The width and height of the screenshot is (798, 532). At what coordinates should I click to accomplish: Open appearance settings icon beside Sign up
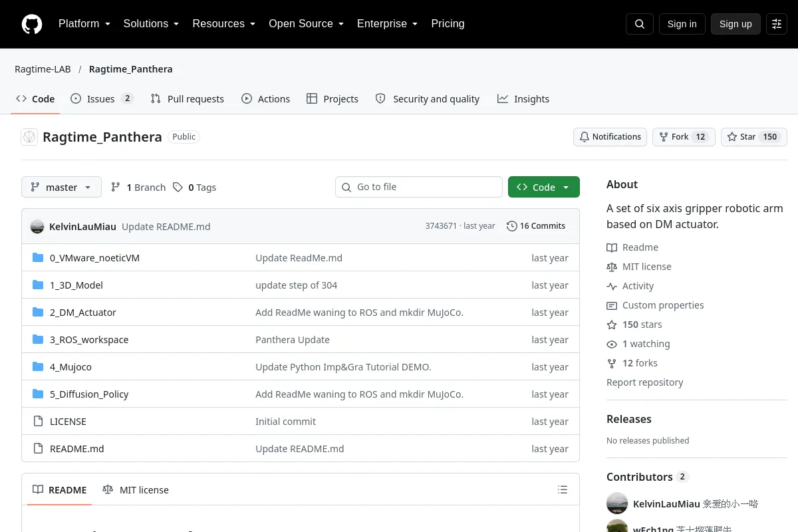point(777,24)
